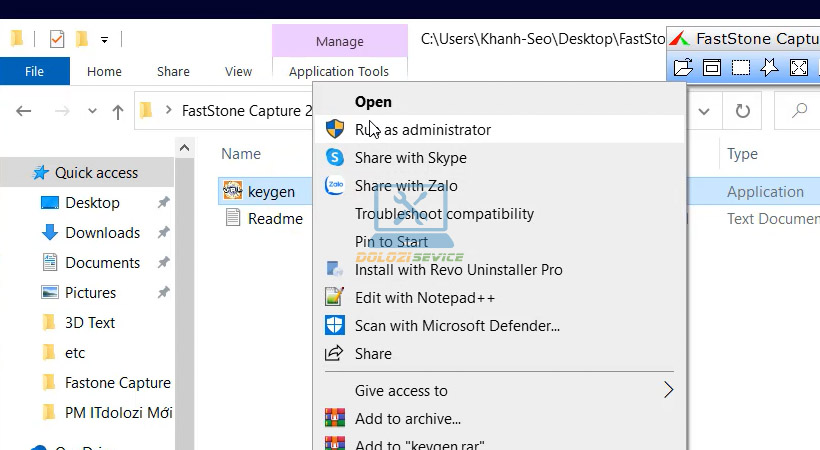
Task: Expand the Give access to submenu
Action: (669, 390)
